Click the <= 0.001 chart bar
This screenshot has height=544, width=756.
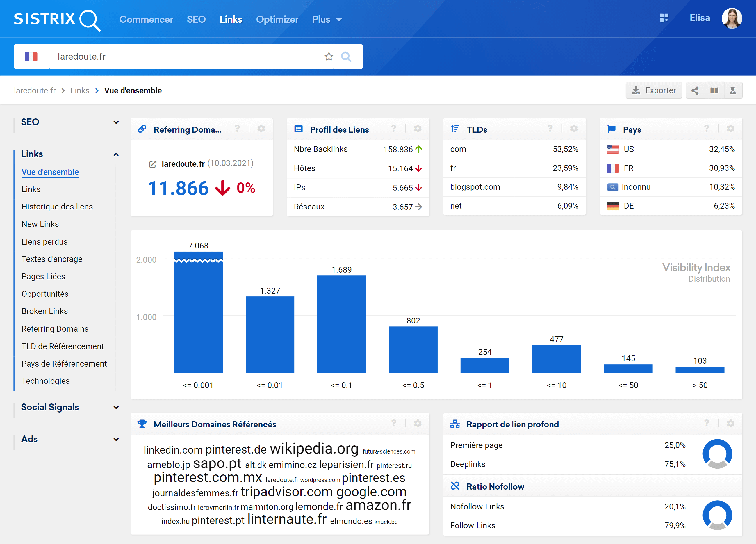click(x=198, y=312)
